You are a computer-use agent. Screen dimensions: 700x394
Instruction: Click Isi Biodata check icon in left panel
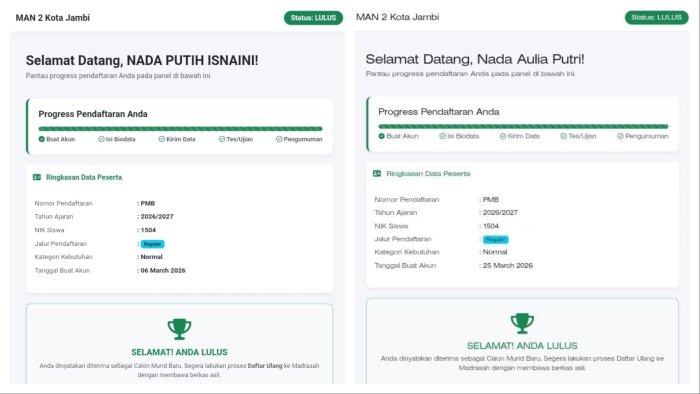(101, 139)
